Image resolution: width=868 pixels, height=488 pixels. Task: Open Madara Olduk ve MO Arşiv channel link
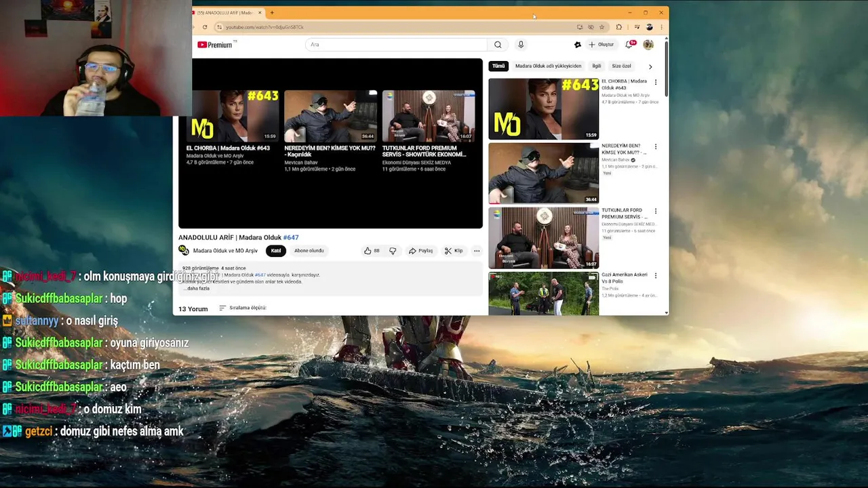point(225,251)
